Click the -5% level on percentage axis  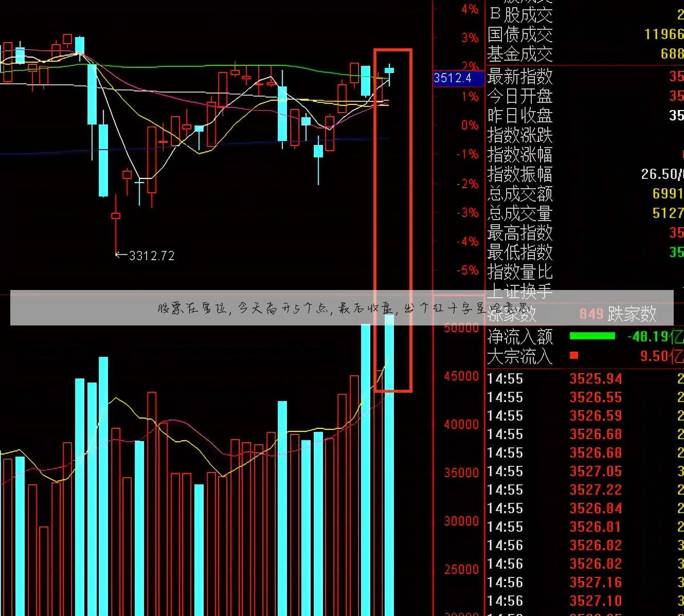point(467,270)
